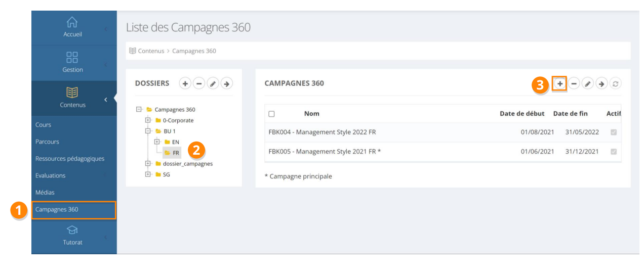Screen dimensions: 644x278
Task: Add a new folder in Dossiers
Action: [185, 84]
